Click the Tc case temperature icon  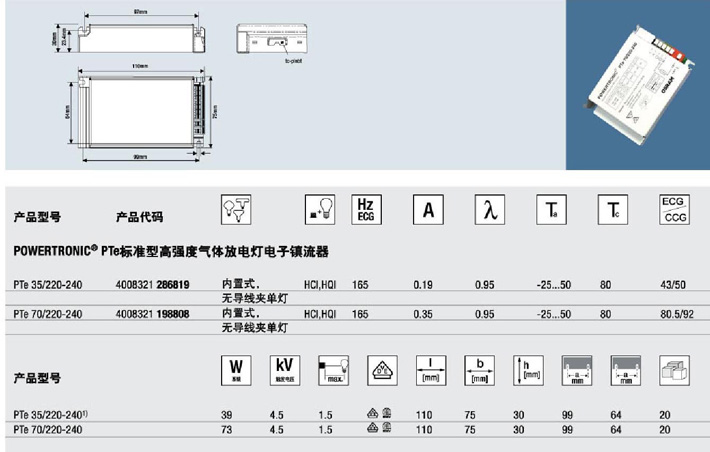(610, 209)
